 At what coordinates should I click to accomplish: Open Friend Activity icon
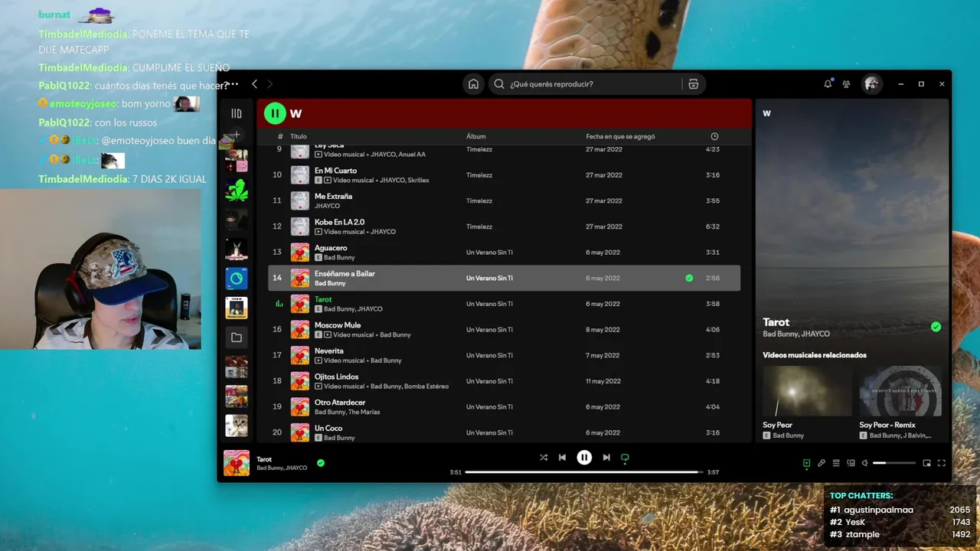(x=846, y=84)
